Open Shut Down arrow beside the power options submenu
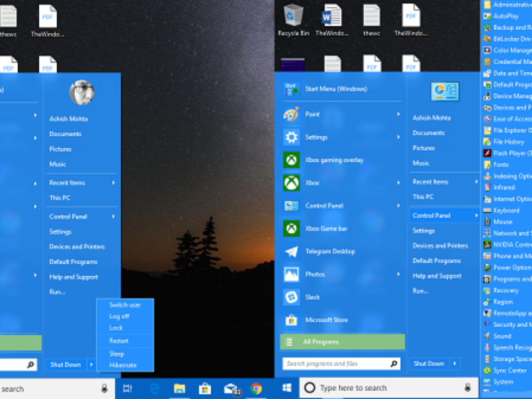The height and width of the screenshot is (399, 532). point(91,364)
